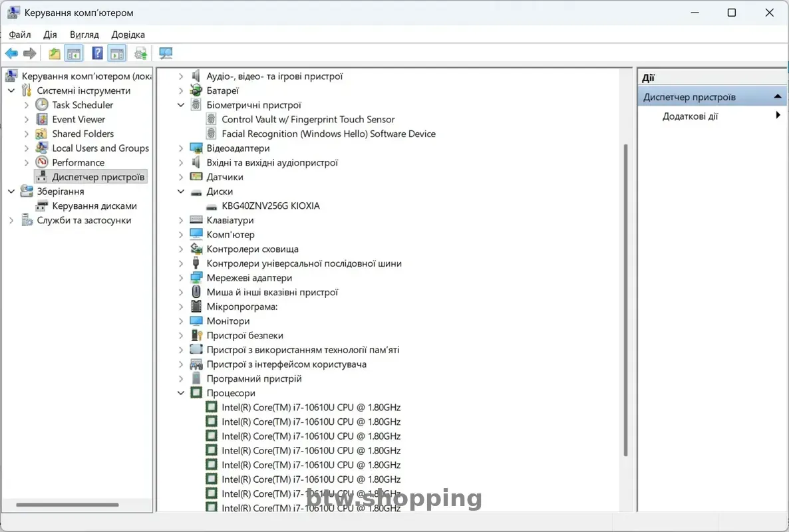Image resolution: width=789 pixels, height=532 pixels.
Task: Toggle the Show/Hide Action Pane button
Action: point(117,54)
